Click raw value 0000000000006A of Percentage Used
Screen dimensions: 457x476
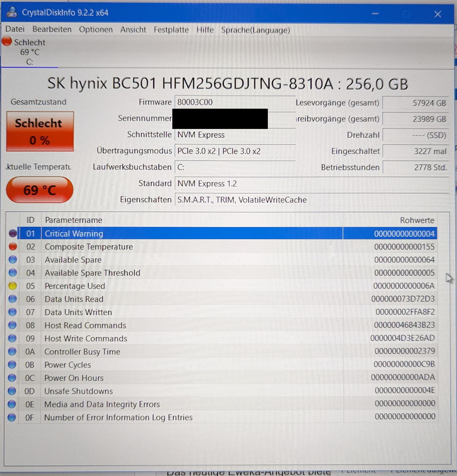tap(404, 286)
